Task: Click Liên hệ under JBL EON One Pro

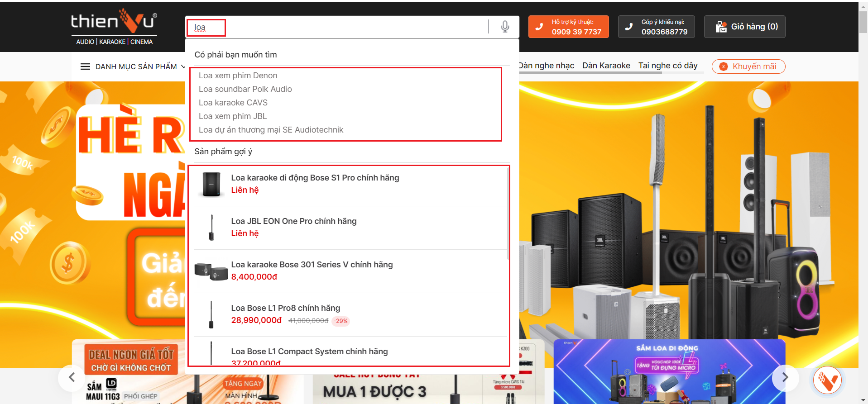Action: (245, 233)
